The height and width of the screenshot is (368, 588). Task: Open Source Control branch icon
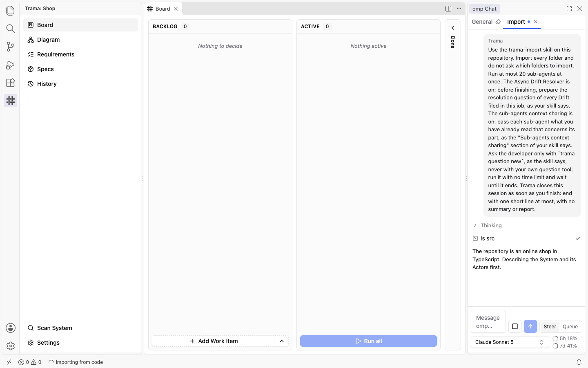[x=11, y=47]
